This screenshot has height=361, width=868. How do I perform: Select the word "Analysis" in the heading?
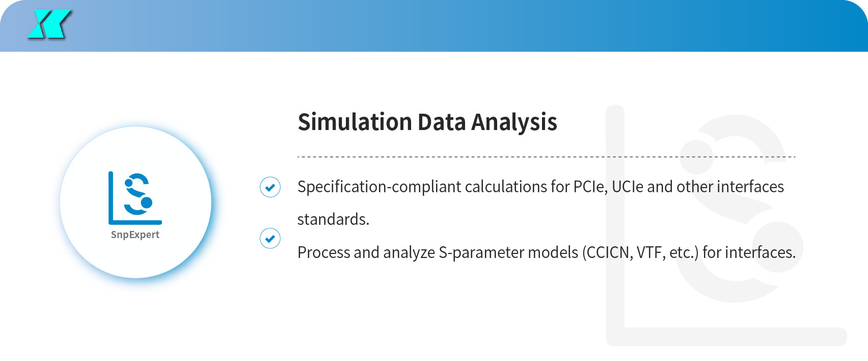click(514, 122)
